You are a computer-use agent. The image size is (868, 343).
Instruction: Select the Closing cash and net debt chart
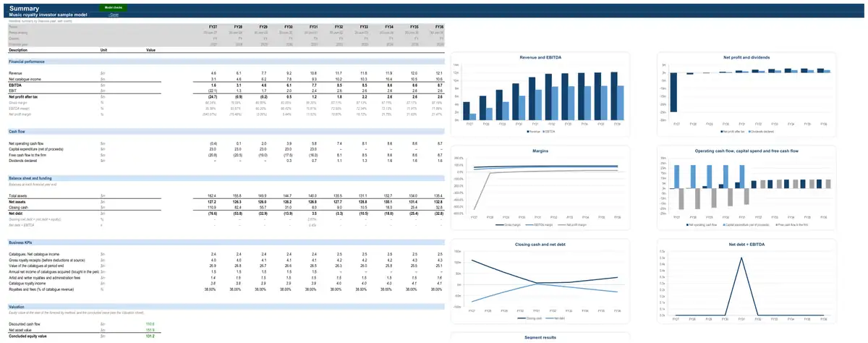540,281
